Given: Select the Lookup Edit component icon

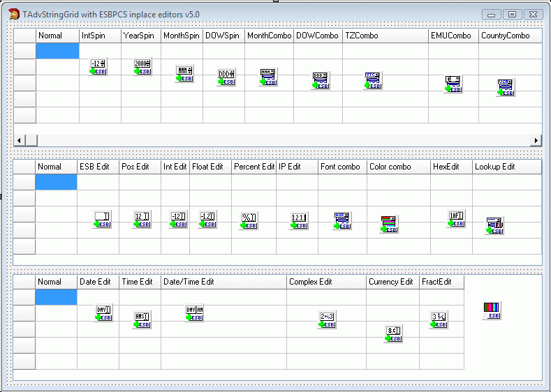Looking at the screenshot, I should [x=494, y=226].
